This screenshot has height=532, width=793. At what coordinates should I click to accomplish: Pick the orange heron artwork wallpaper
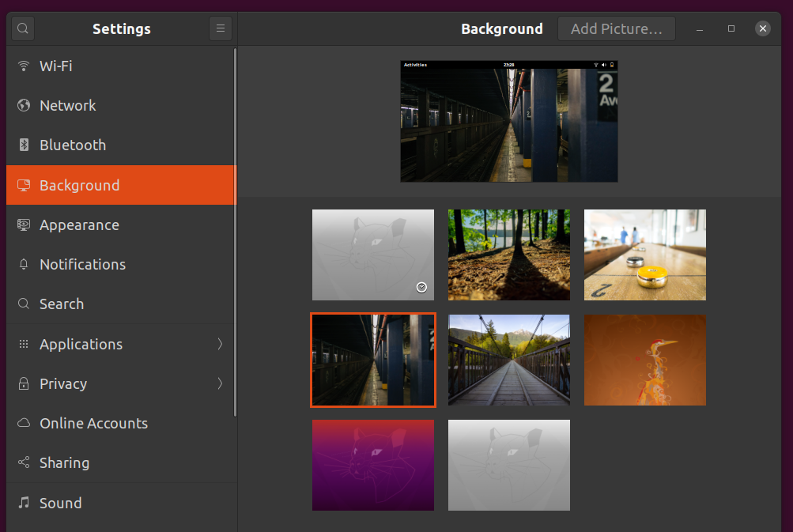point(644,360)
